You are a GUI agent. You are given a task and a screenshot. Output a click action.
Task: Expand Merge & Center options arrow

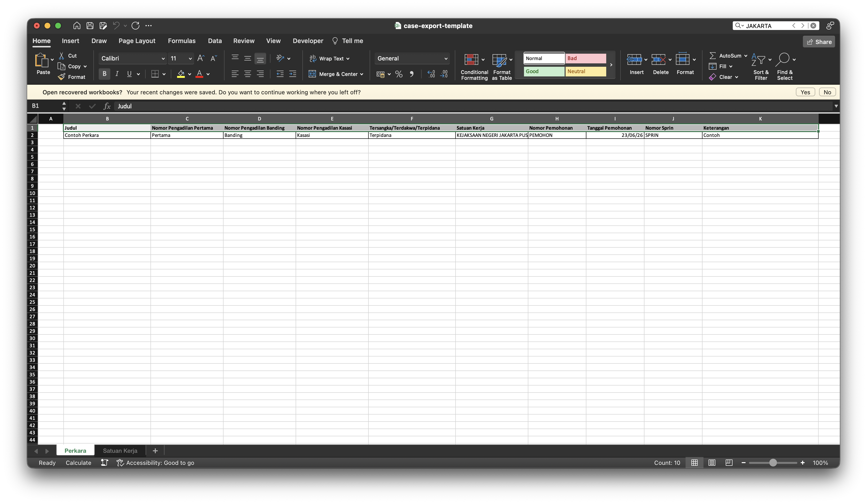362,74
